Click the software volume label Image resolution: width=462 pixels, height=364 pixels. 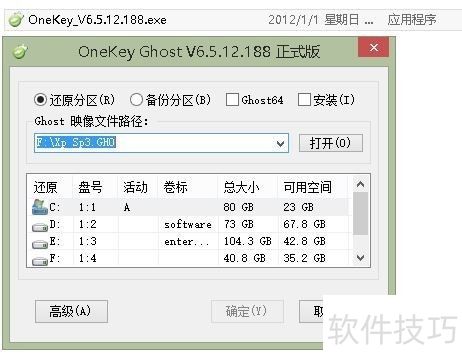click(188, 225)
